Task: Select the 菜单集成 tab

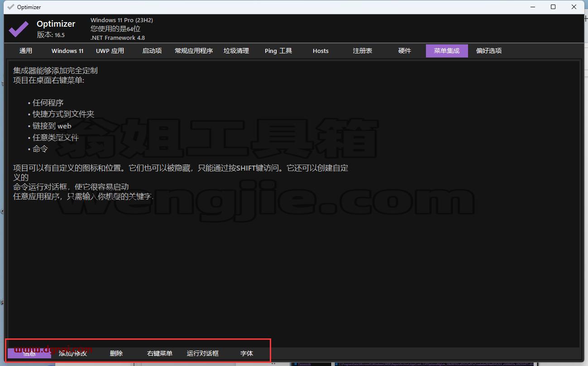Action: 447,51
